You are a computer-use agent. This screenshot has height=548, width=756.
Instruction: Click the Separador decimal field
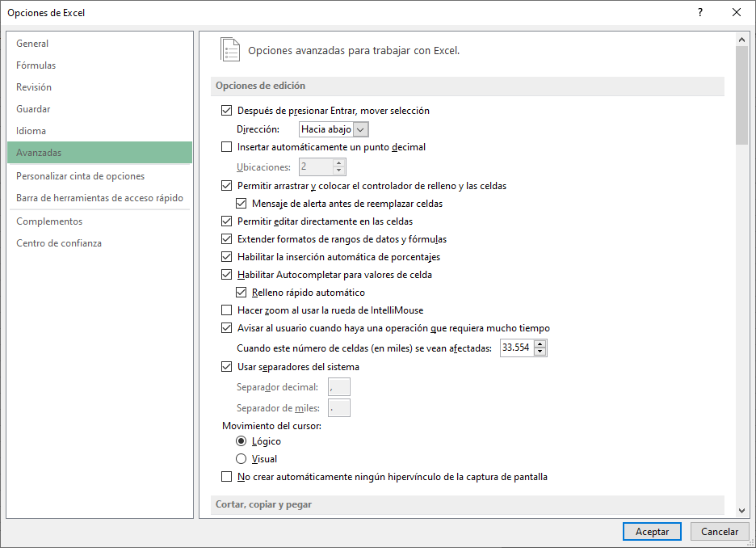click(x=339, y=387)
